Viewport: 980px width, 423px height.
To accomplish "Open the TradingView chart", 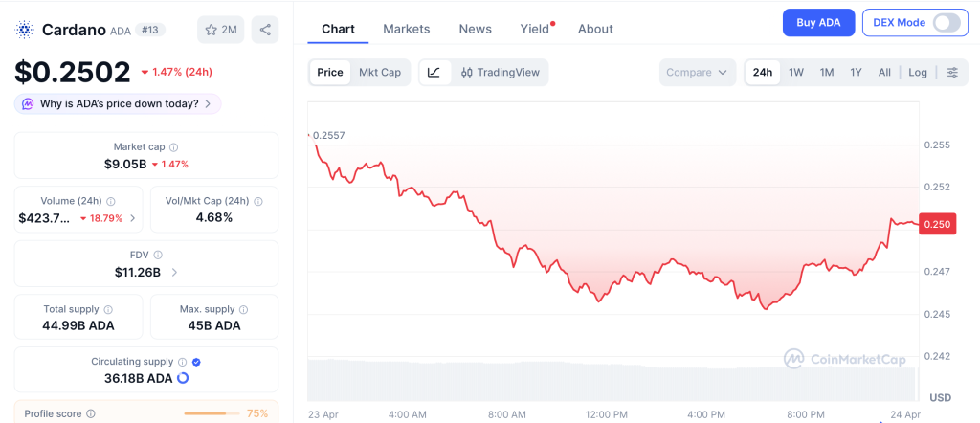I will pos(500,73).
